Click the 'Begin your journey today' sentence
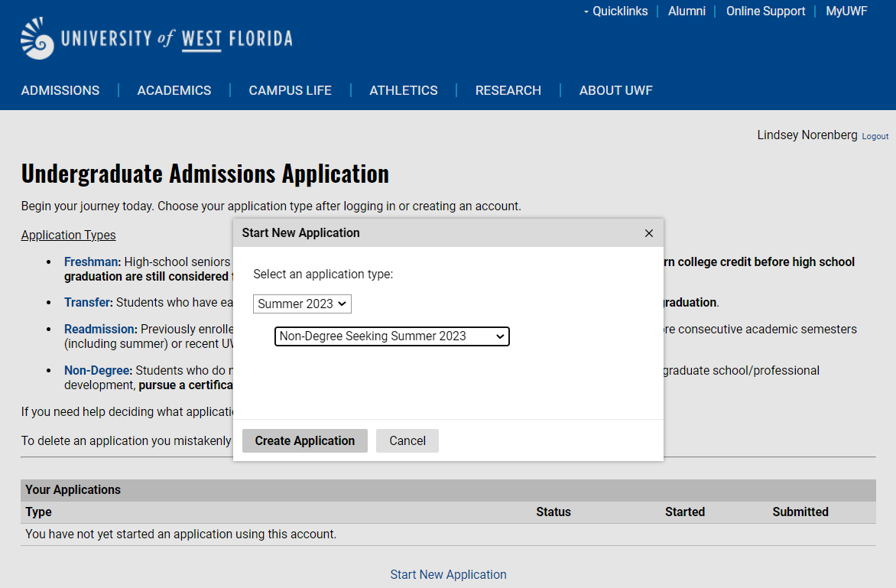Screen dimensions: 896x588 pyautogui.click(x=271, y=206)
